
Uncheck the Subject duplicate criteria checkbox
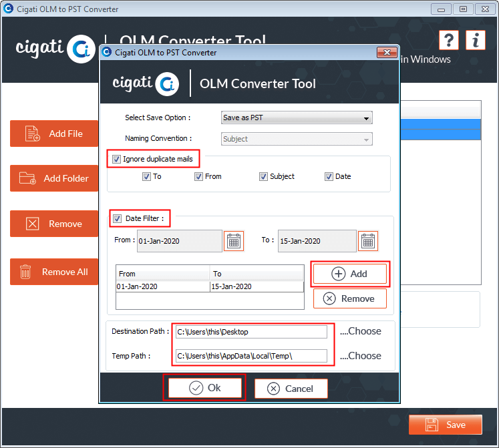point(263,176)
